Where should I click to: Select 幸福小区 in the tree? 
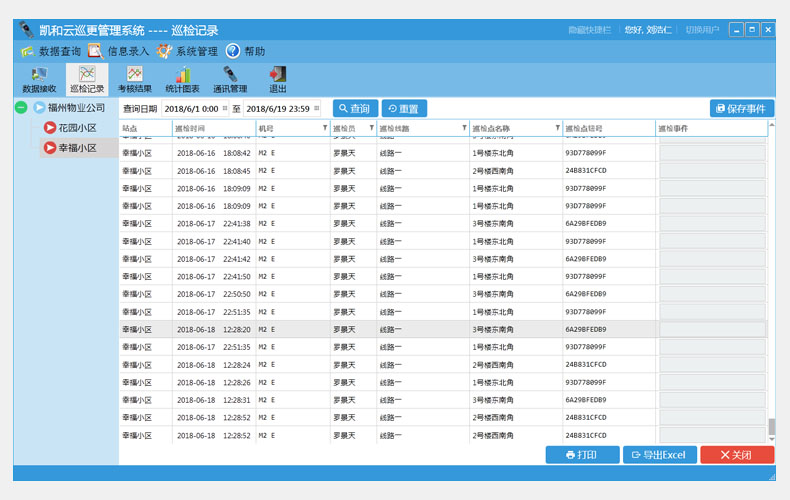point(77,148)
